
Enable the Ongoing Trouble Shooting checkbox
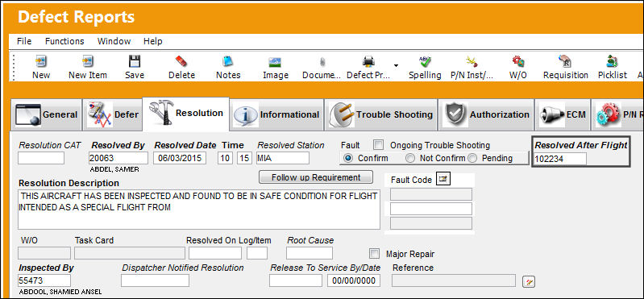point(378,145)
